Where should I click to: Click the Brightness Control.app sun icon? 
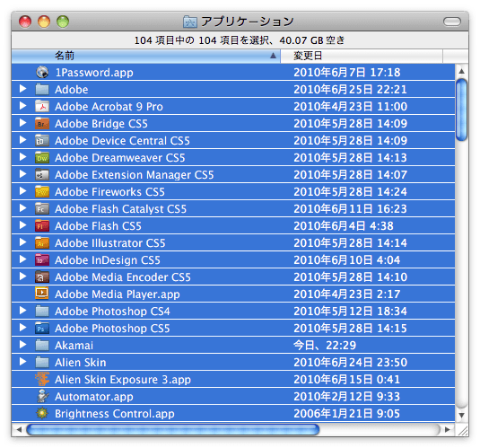tap(42, 413)
